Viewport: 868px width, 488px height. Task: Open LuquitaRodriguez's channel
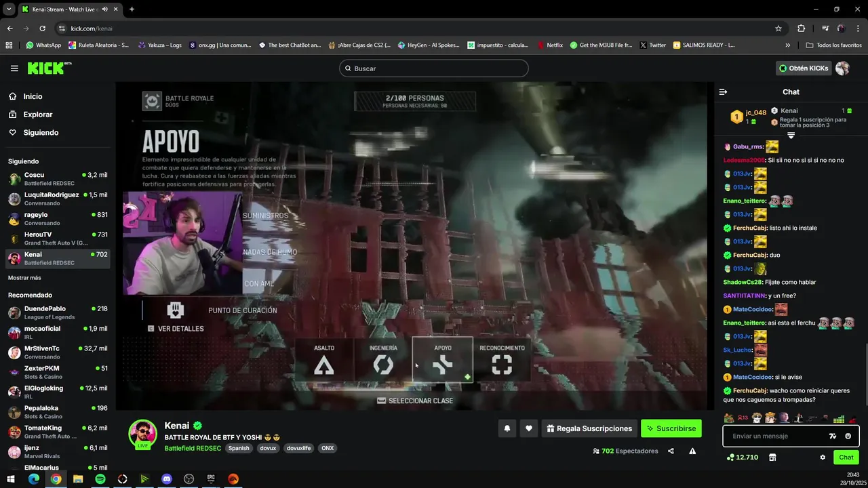click(x=58, y=199)
